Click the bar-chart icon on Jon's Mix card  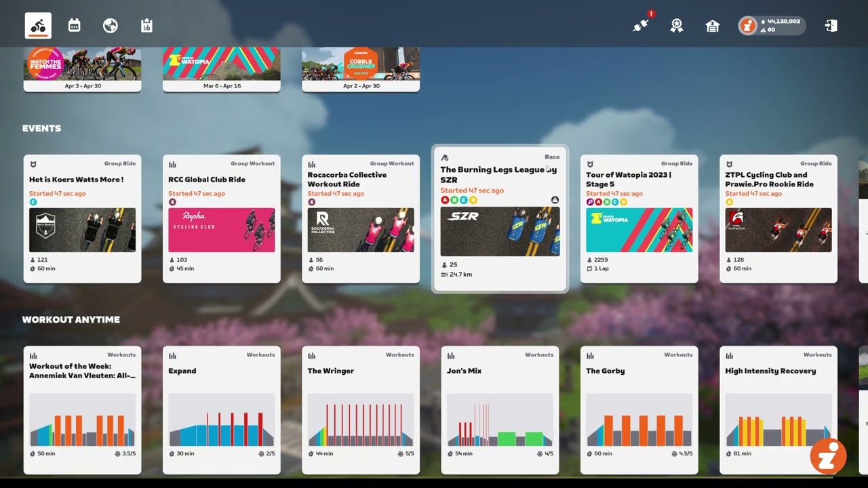click(451, 355)
